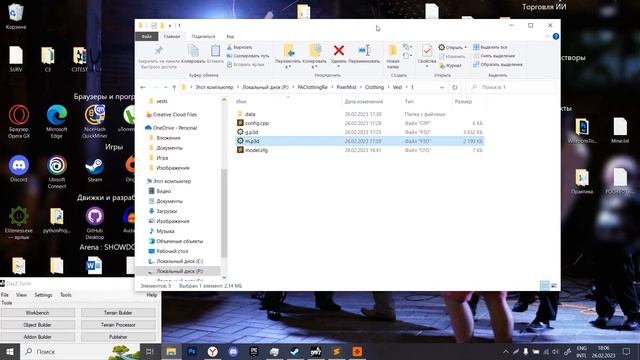Launch Terrain Processor in DayZ Tools
Image resolution: width=640 pixels, height=360 pixels.
point(118,325)
